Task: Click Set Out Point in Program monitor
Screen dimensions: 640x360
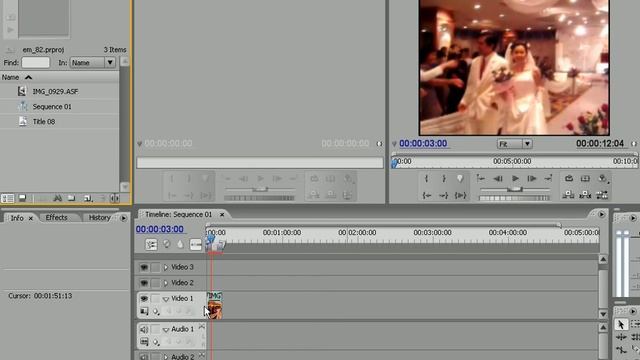Action: pyautogui.click(x=444, y=178)
